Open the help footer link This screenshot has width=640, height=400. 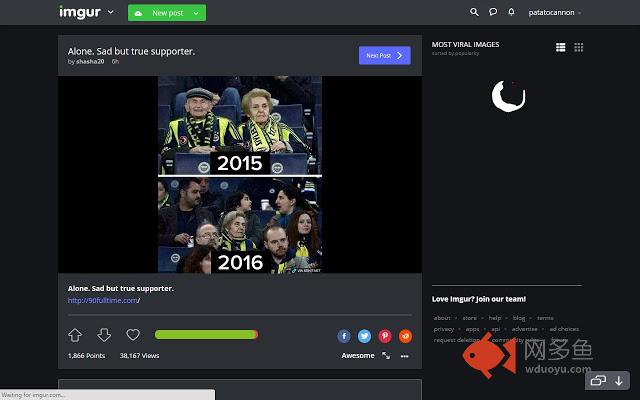click(x=495, y=318)
